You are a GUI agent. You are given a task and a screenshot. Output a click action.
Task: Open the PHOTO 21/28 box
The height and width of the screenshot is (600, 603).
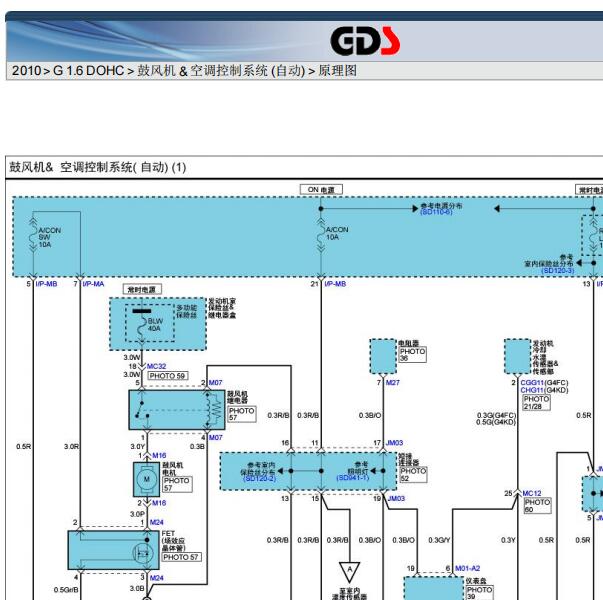pos(536,402)
